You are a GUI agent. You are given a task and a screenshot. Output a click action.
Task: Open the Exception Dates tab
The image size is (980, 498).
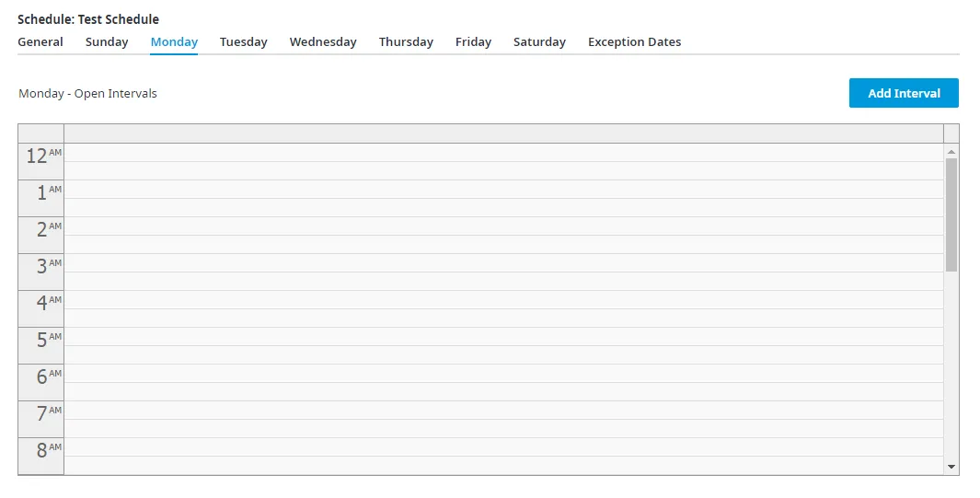[x=634, y=41]
